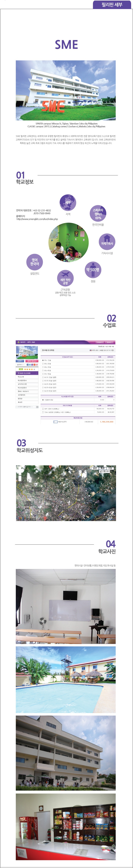The width and height of the screenshot is (133, 868).
Task: Toggle the map 라벨 표시 checkbox
Action: click(101, 471)
